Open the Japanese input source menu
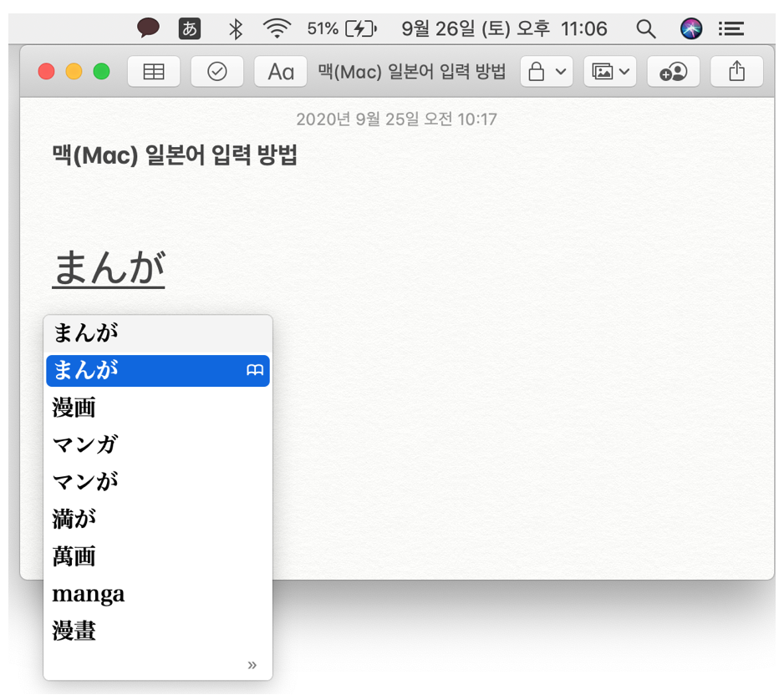 (190, 28)
